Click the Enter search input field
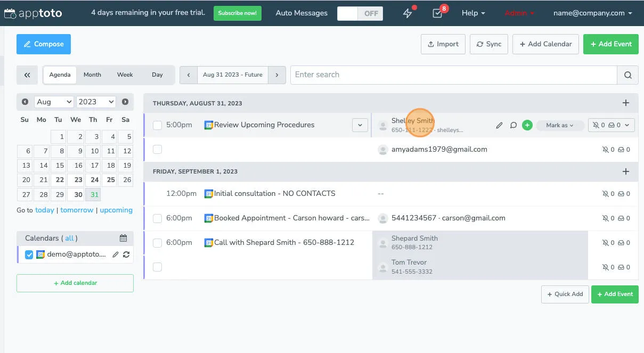Viewport: 644px width, 353px height. point(453,75)
